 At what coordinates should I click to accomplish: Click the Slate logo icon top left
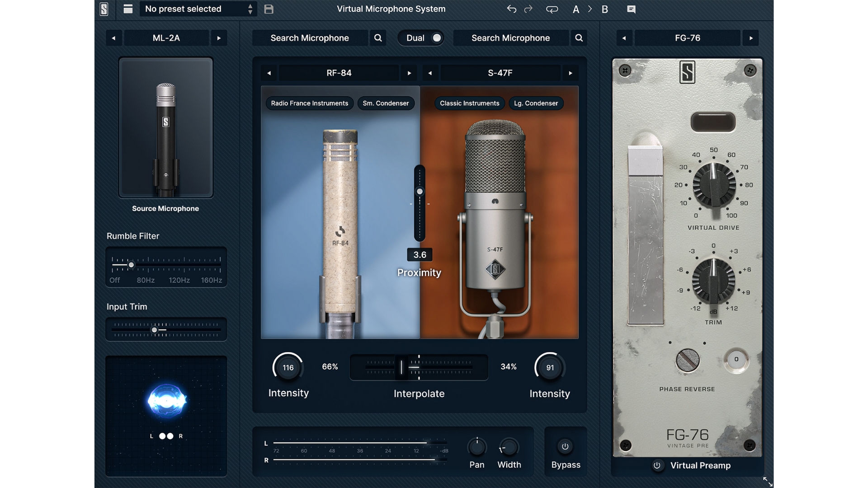(x=104, y=9)
